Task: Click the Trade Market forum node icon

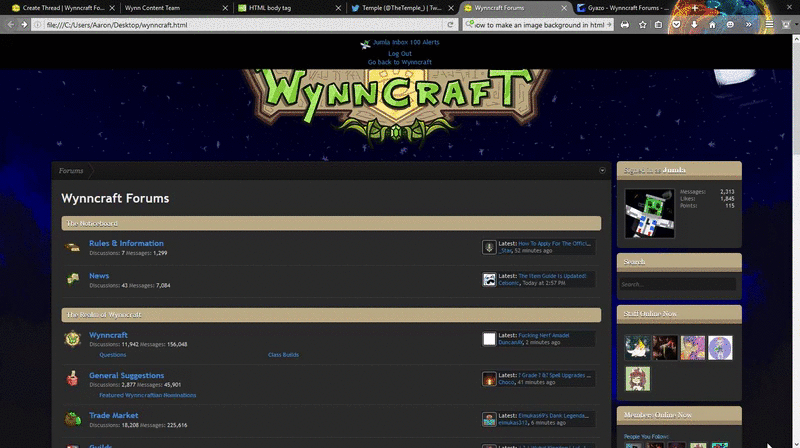Action: coord(72,419)
